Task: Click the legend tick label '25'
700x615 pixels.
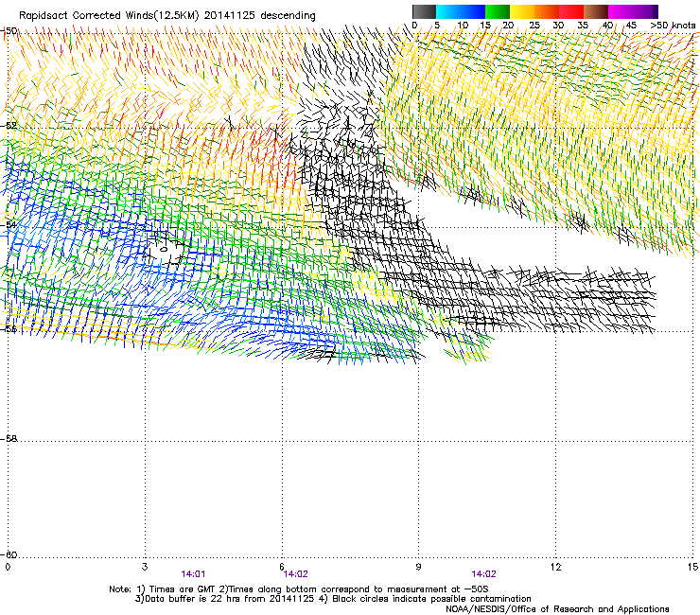Action: click(x=534, y=26)
